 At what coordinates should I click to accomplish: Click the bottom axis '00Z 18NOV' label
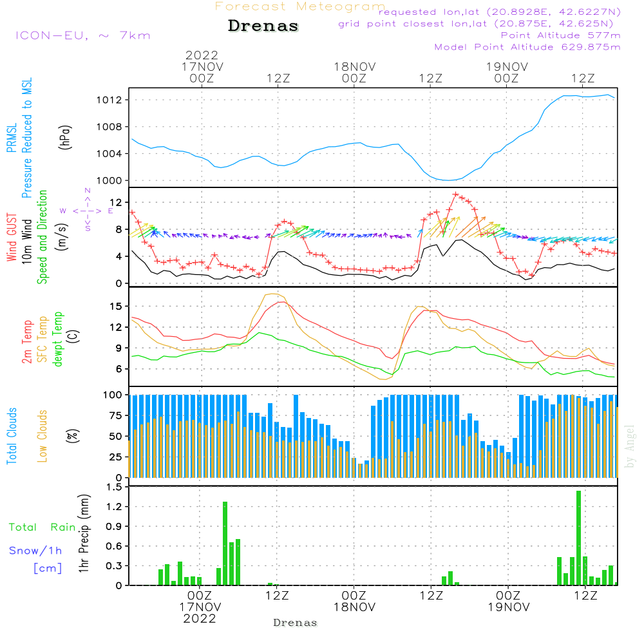pyautogui.click(x=354, y=601)
